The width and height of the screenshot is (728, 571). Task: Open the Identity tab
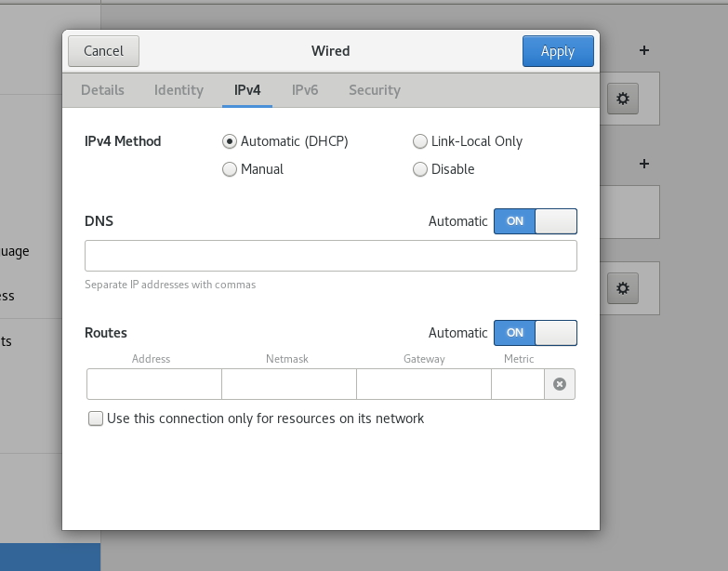click(x=179, y=90)
